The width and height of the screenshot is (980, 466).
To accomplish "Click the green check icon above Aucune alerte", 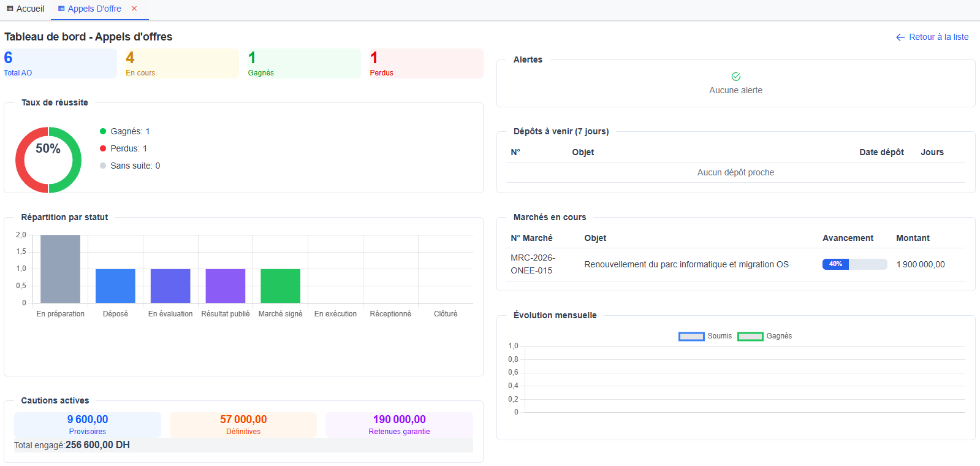I will (735, 77).
